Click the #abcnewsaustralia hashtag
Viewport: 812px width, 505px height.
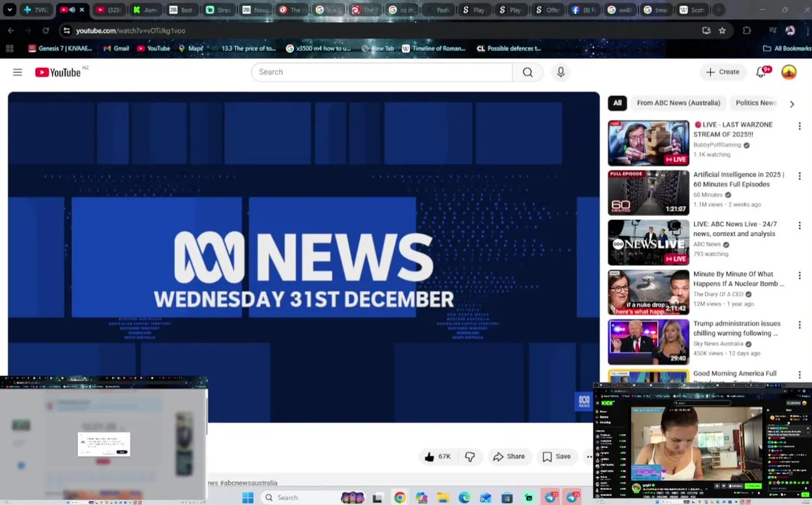(x=248, y=483)
